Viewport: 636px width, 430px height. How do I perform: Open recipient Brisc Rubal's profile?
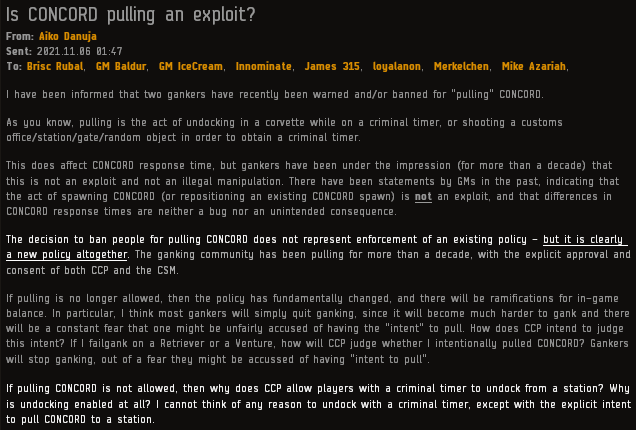click(x=55, y=67)
